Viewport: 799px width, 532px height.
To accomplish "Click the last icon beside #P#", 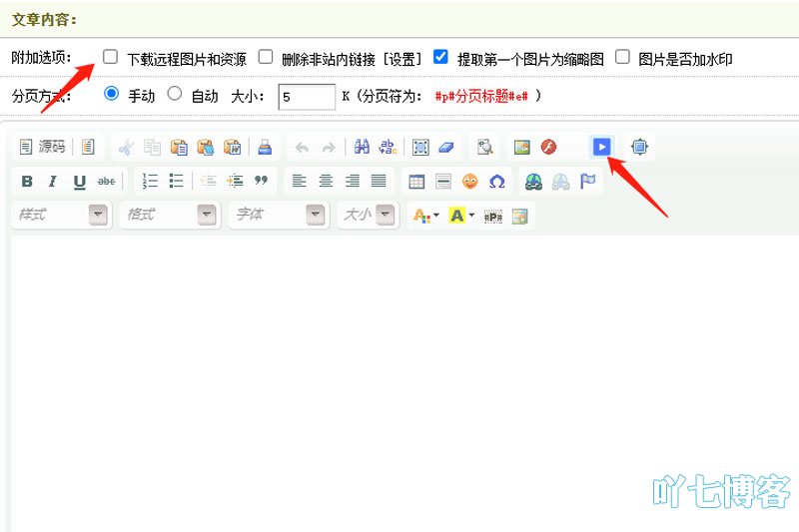I will (519, 217).
